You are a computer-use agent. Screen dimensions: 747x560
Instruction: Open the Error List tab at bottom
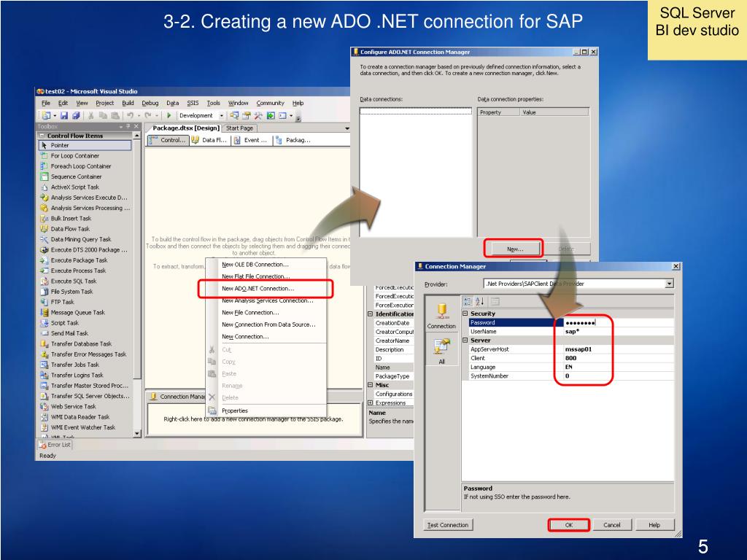coord(54,445)
